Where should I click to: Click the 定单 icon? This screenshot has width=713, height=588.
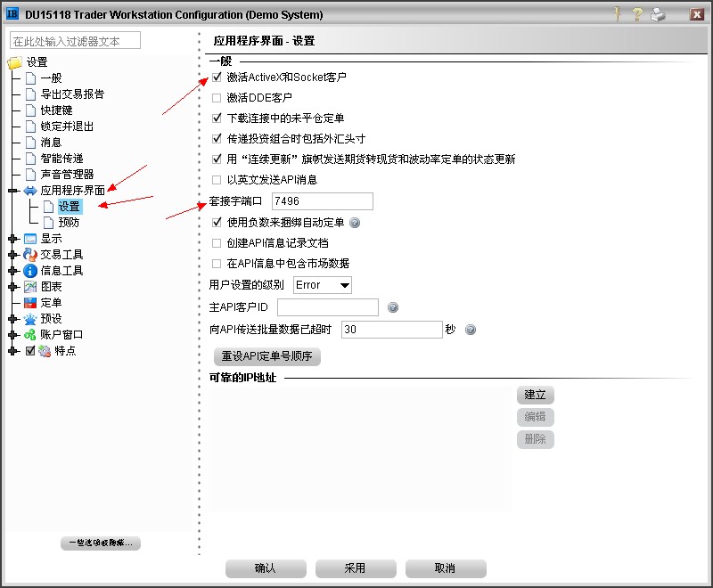[x=30, y=303]
